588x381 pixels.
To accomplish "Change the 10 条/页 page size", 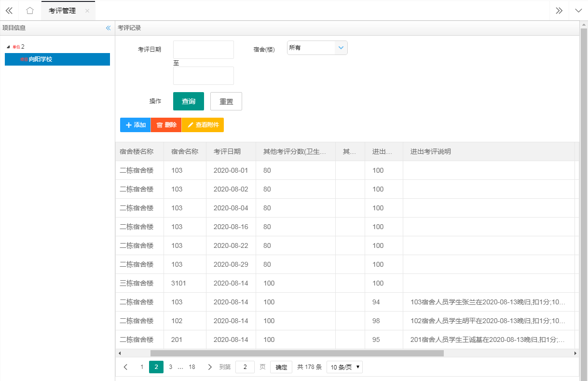I will [x=344, y=367].
